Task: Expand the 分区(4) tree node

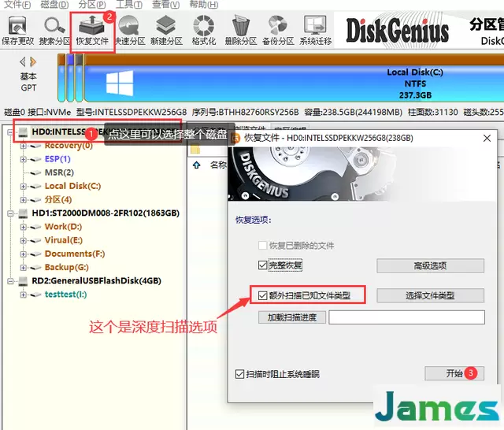Action: 23,200
